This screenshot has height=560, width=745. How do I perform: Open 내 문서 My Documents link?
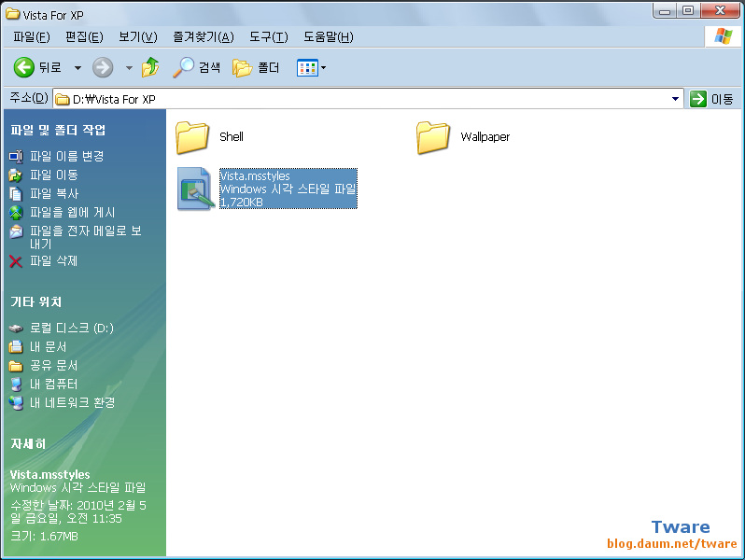tap(48, 347)
